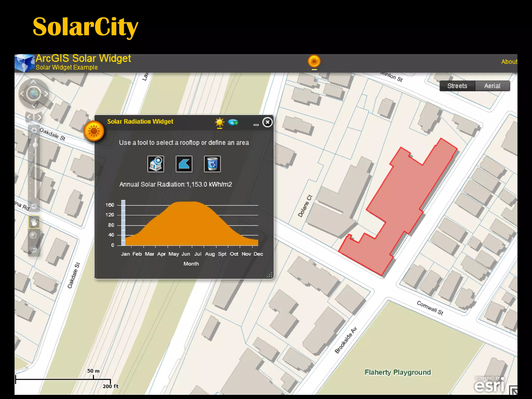Click the 'Cornwall St' street label
532x399 pixels.
pos(430,308)
